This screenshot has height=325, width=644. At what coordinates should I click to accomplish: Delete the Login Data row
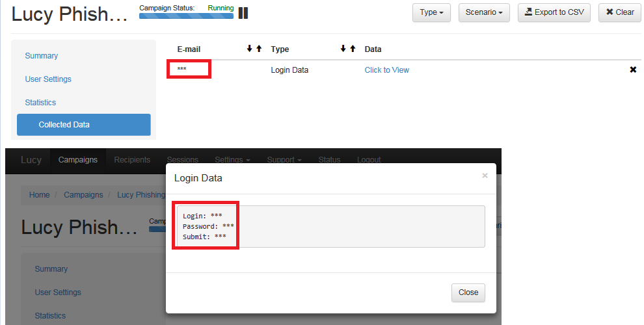[633, 70]
